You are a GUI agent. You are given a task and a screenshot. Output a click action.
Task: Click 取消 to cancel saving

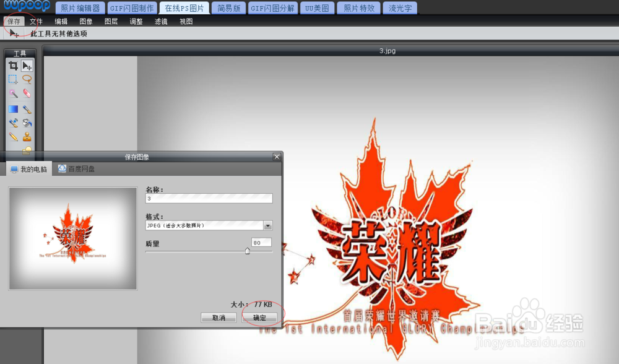[219, 318]
